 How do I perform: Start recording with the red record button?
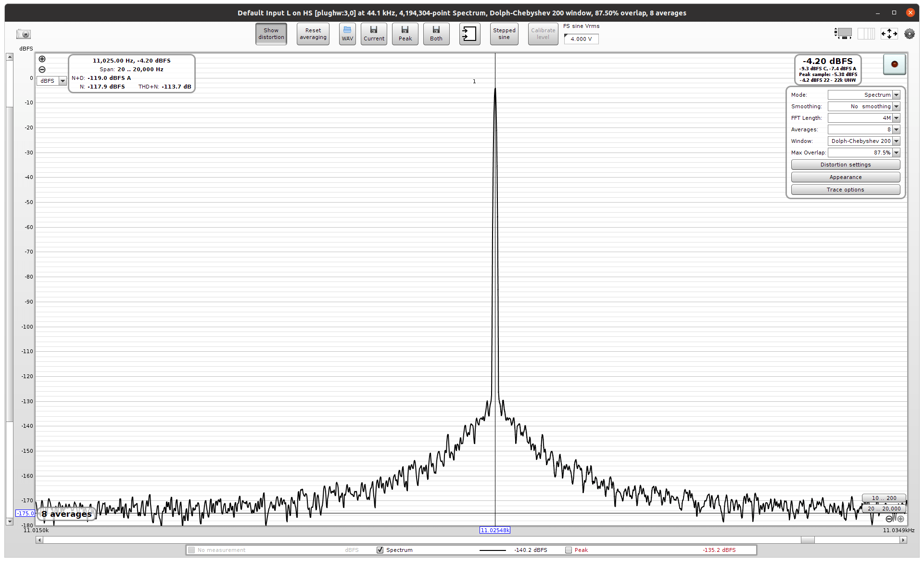pyautogui.click(x=895, y=64)
